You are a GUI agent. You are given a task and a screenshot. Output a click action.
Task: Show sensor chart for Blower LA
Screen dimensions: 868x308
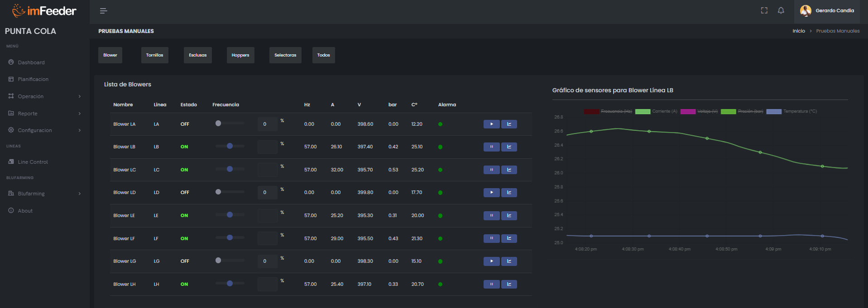pos(509,124)
